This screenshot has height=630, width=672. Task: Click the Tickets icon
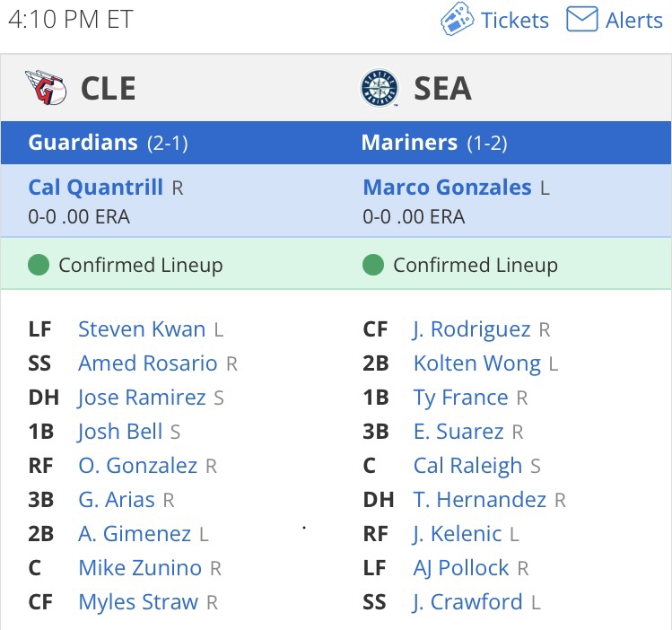point(457,20)
